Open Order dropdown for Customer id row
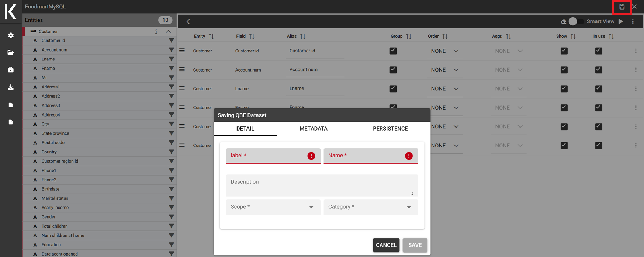 pyautogui.click(x=444, y=51)
